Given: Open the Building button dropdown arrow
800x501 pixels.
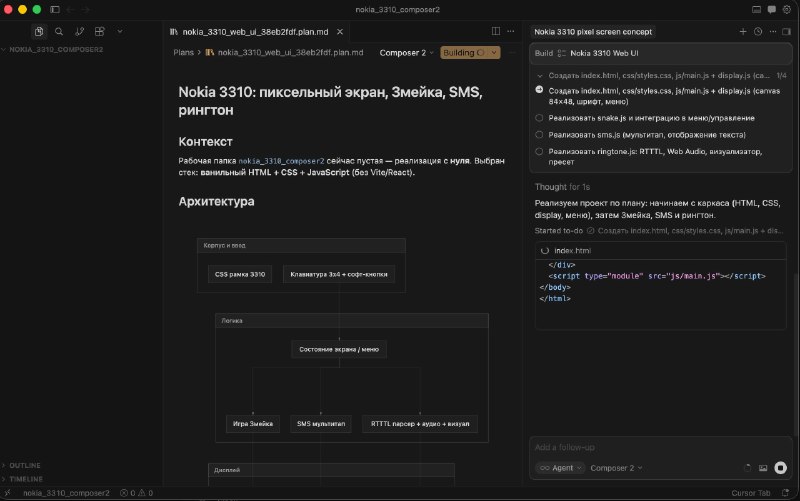Looking at the screenshot, I should point(494,53).
